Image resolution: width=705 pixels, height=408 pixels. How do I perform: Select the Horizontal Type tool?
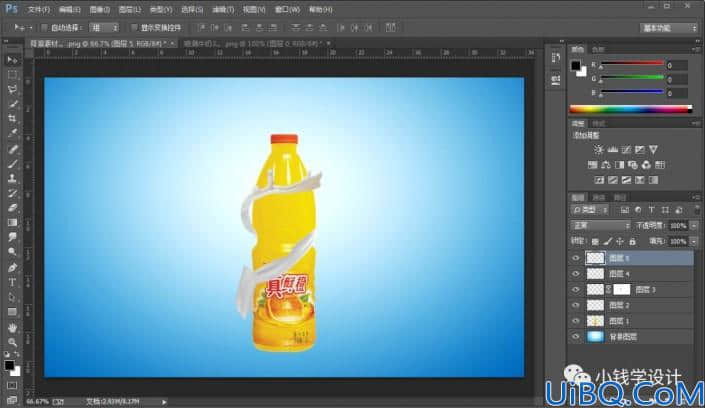click(x=12, y=282)
